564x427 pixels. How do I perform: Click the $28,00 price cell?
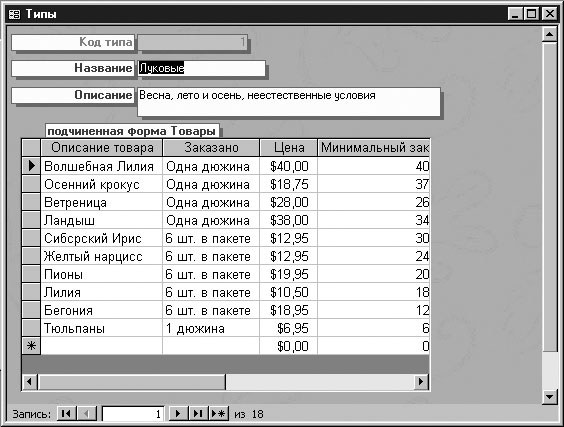click(x=288, y=202)
